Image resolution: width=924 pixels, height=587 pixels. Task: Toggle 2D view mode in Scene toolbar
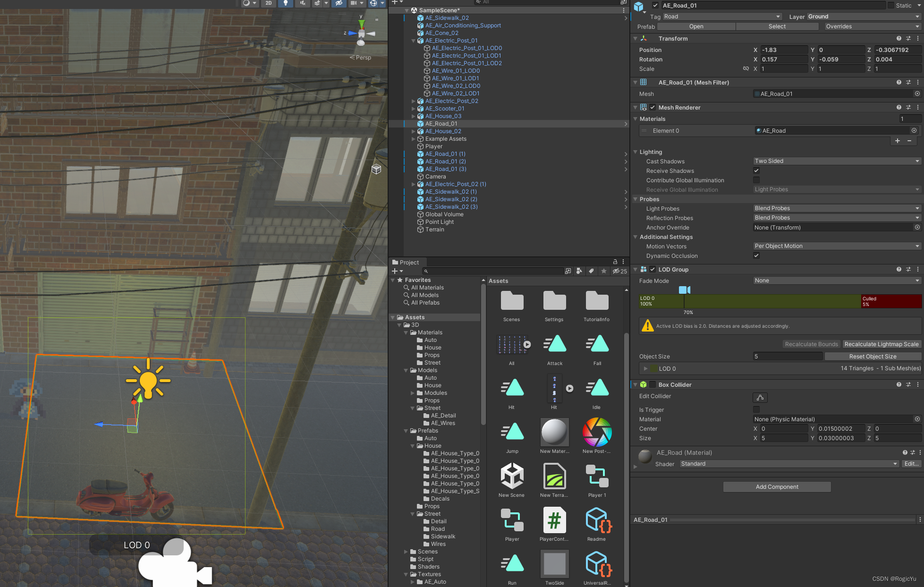click(x=268, y=3)
